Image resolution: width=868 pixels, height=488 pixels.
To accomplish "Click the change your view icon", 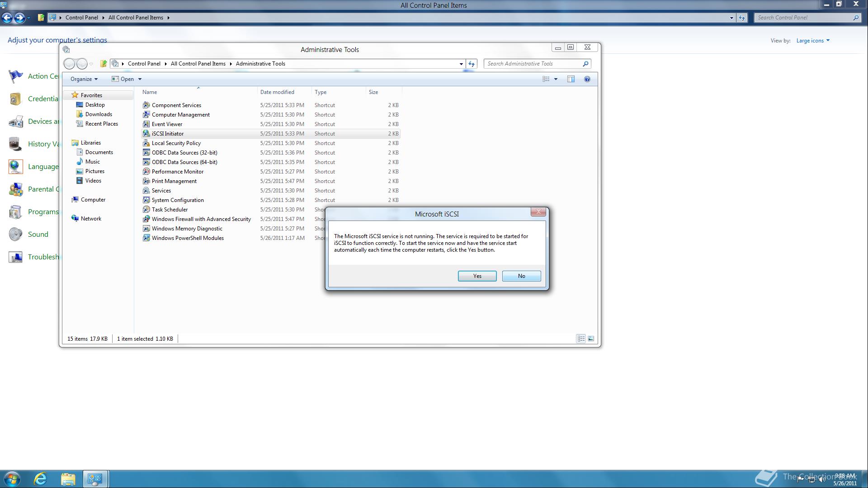I will [x=546, y=79].
